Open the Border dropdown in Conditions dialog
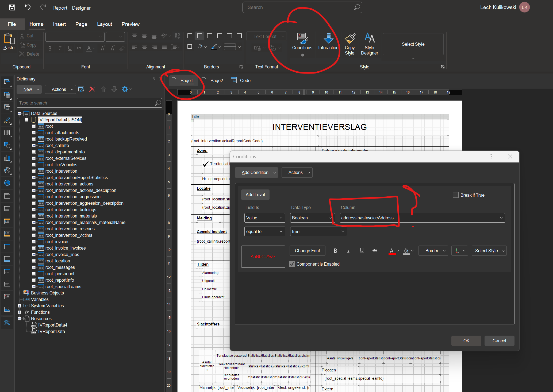553x392 pixels. (x=433, y=251)
